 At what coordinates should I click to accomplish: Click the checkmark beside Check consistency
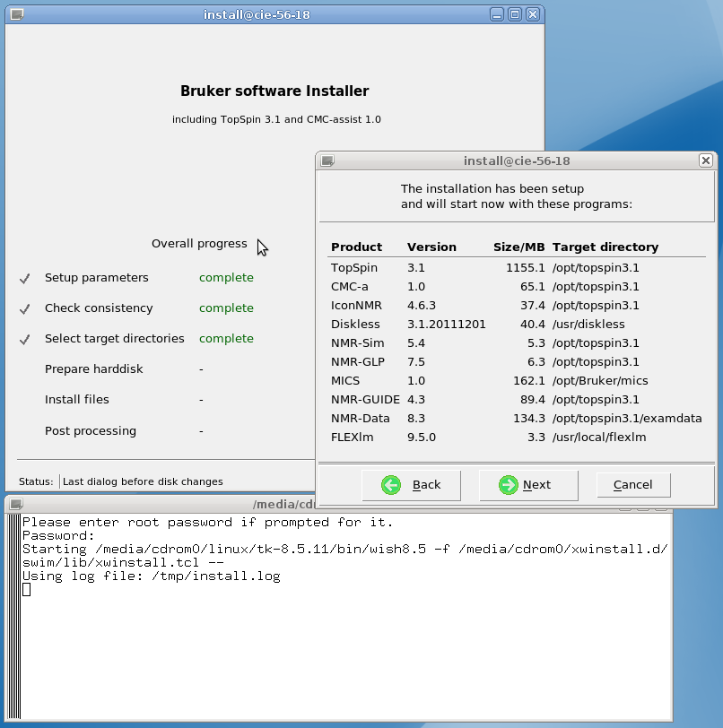25,308
